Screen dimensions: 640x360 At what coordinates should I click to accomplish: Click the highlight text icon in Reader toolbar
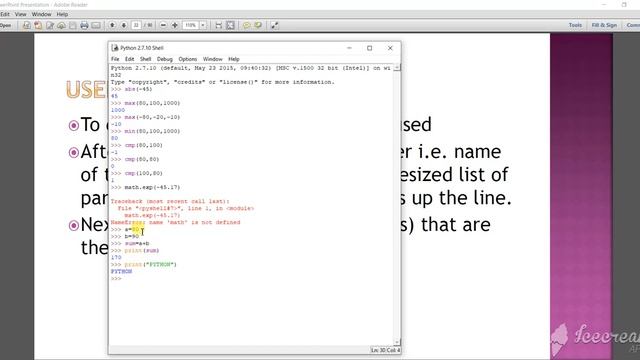coord(258,25)
